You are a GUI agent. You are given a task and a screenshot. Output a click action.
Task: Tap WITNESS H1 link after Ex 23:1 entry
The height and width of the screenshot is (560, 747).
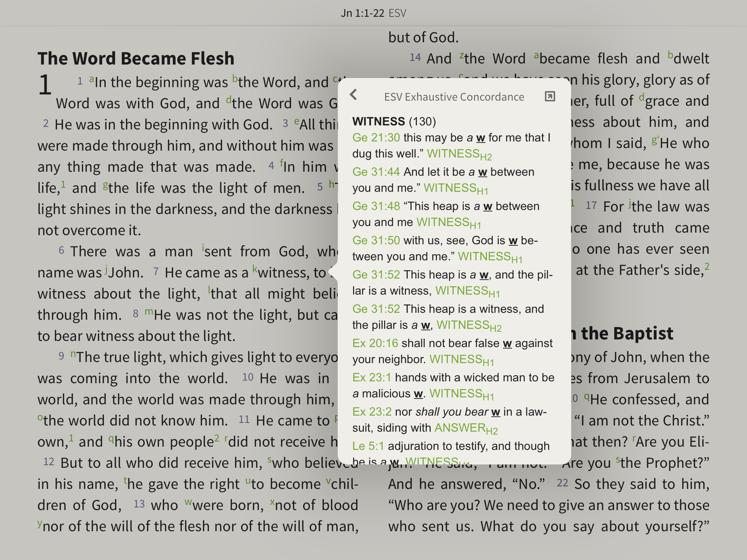click(x=462, y=394)
